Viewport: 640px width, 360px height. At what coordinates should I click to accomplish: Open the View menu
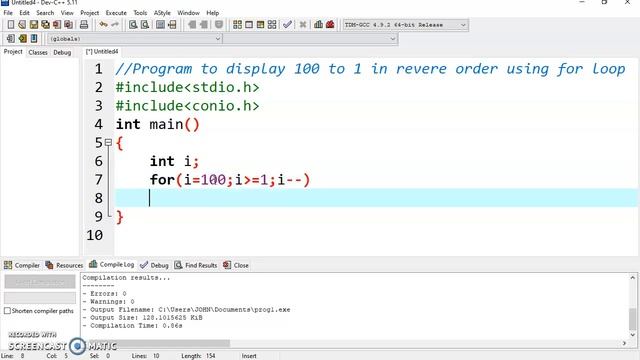point(67,13)
